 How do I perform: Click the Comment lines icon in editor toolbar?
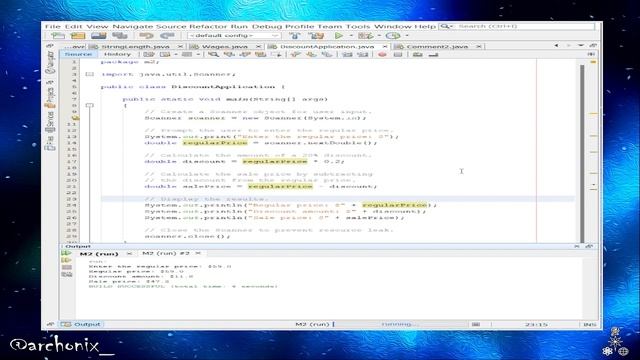point(417,54)
